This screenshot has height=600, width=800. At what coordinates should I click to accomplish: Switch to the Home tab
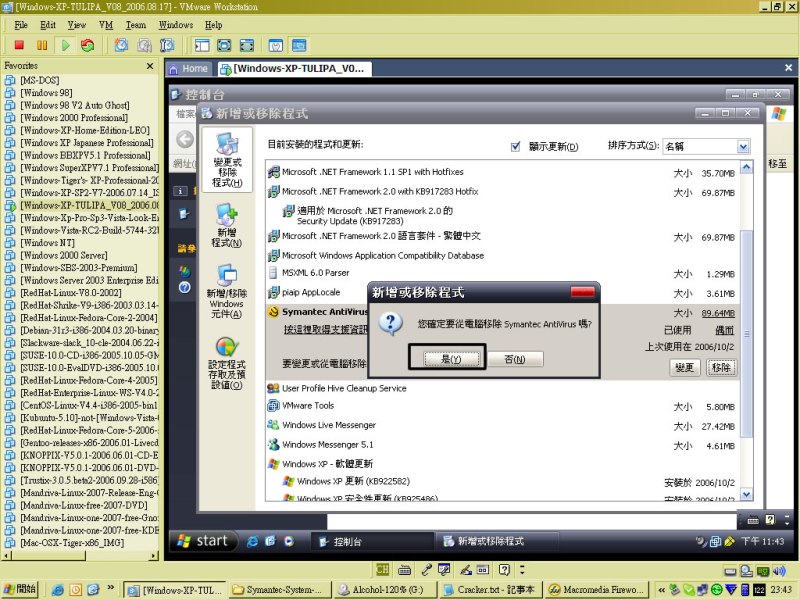[189, 69]
